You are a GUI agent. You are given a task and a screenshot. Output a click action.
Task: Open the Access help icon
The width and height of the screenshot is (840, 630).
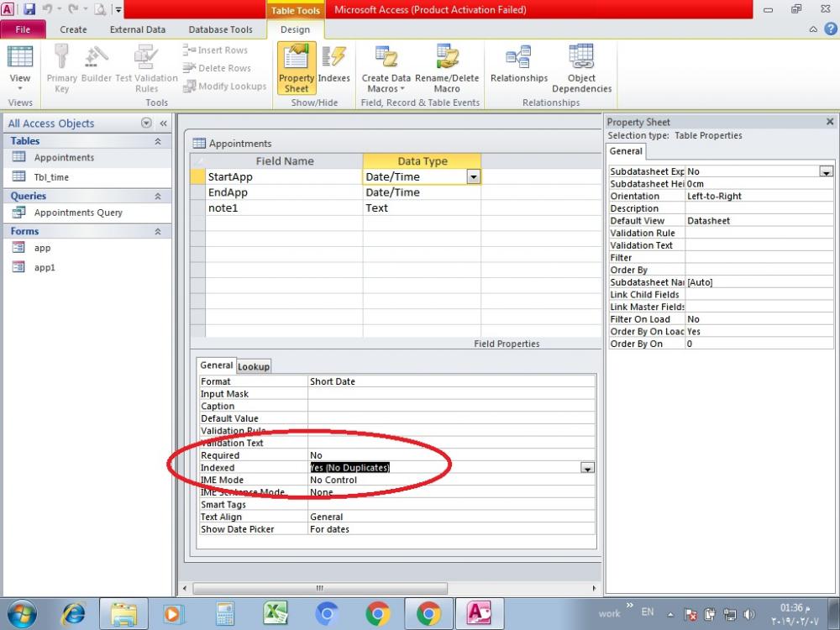831,29
